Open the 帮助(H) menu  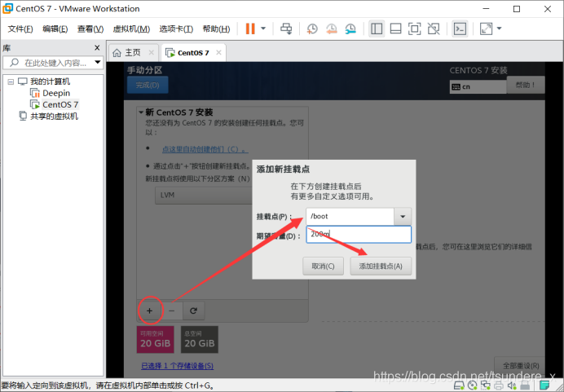pos(216,29)
